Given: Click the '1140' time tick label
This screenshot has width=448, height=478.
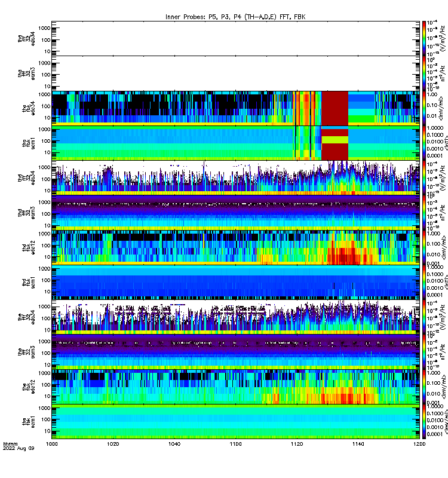Looking at the screenshot, I should click(358, 444).
